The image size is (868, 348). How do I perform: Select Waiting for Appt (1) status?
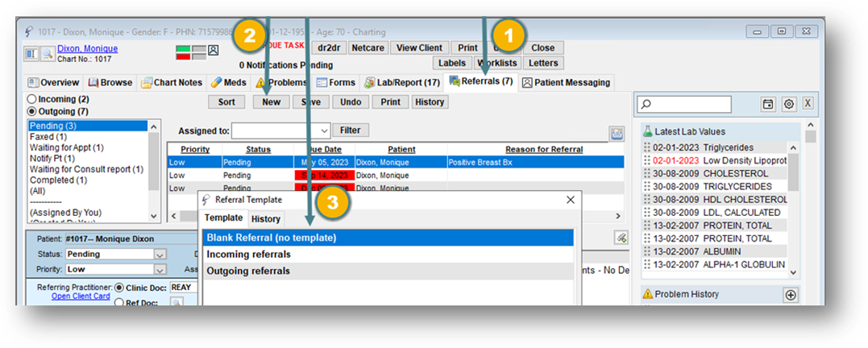pyautogui.click(x=89, y=147)
